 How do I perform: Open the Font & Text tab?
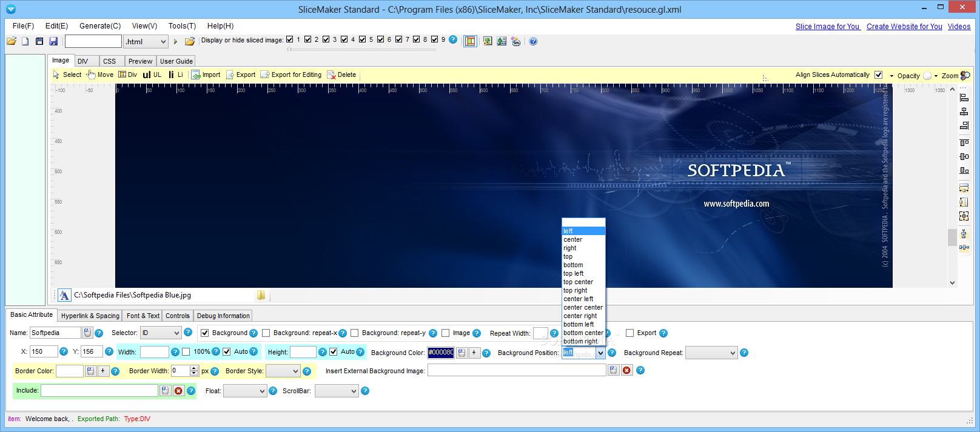click(143, 316)
